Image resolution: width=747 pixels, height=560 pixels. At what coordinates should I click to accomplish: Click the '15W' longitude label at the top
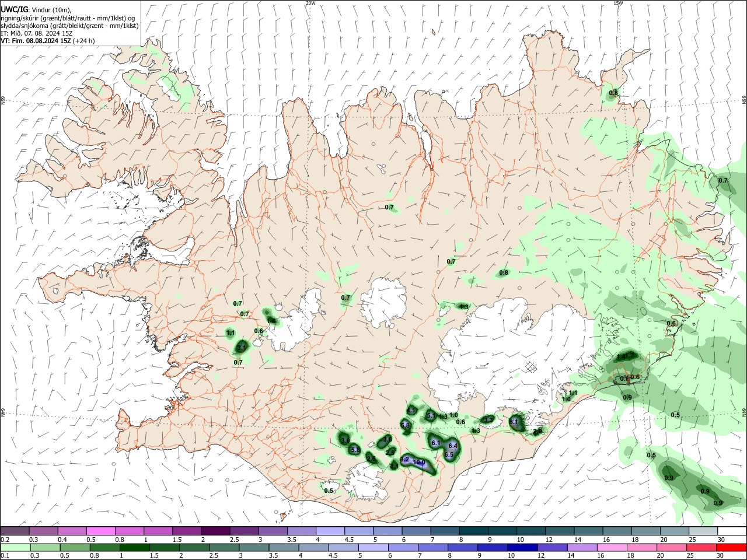pyautogui.click(x=618, y=3)
